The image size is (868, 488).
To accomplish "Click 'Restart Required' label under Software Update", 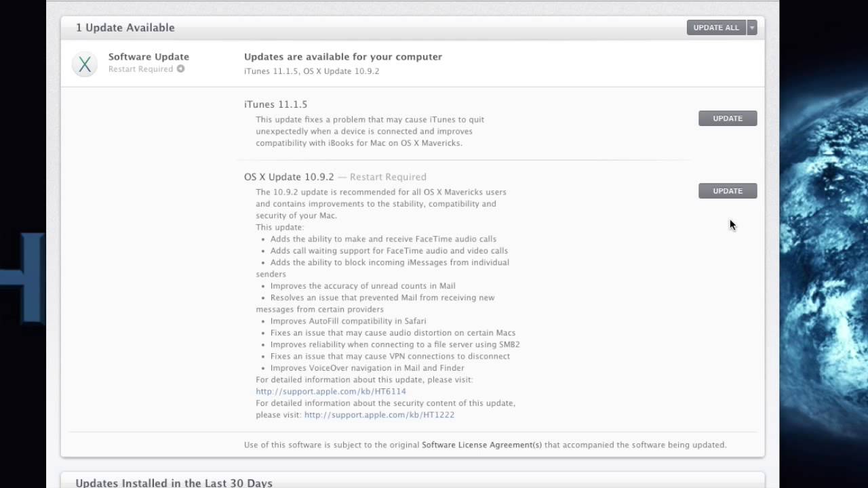I will click(x=140, y=69).
